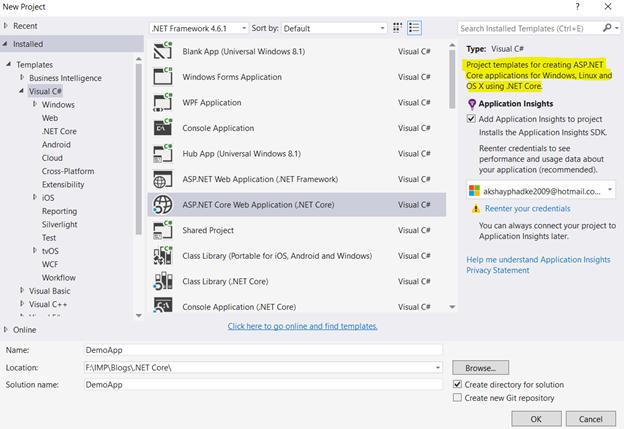
Task: Open the search options dropdown arrow
Action: tap(617, 28)
